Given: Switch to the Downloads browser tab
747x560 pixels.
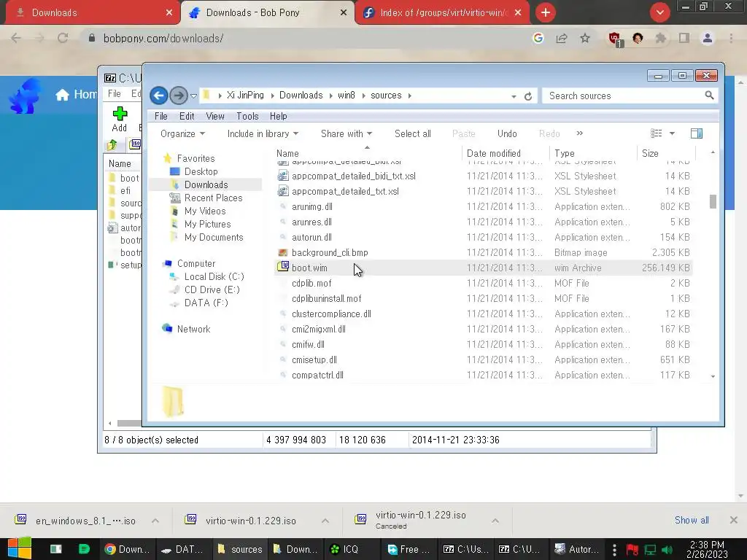Looking at the screenshot, I should (x=93, y=13).
